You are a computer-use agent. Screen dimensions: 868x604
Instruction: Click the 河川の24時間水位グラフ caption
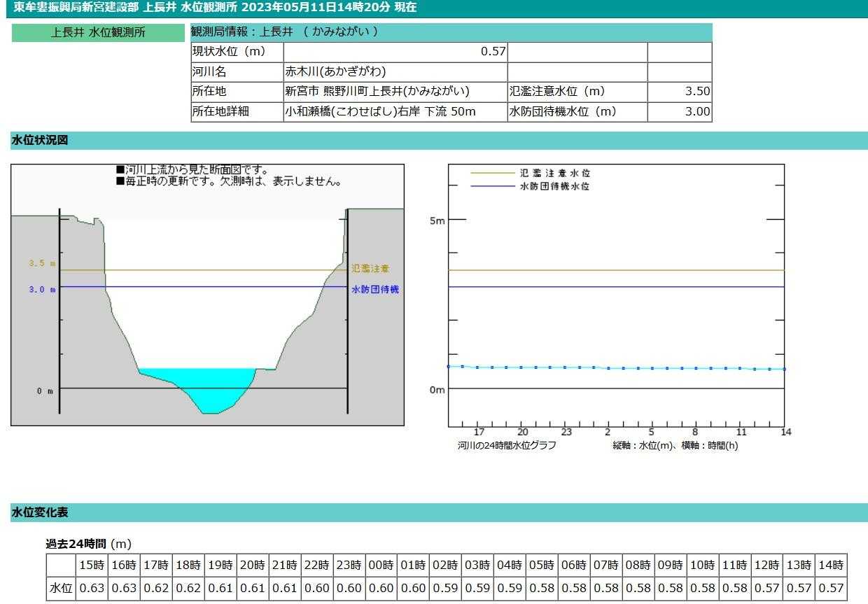(x=507, y=445)
